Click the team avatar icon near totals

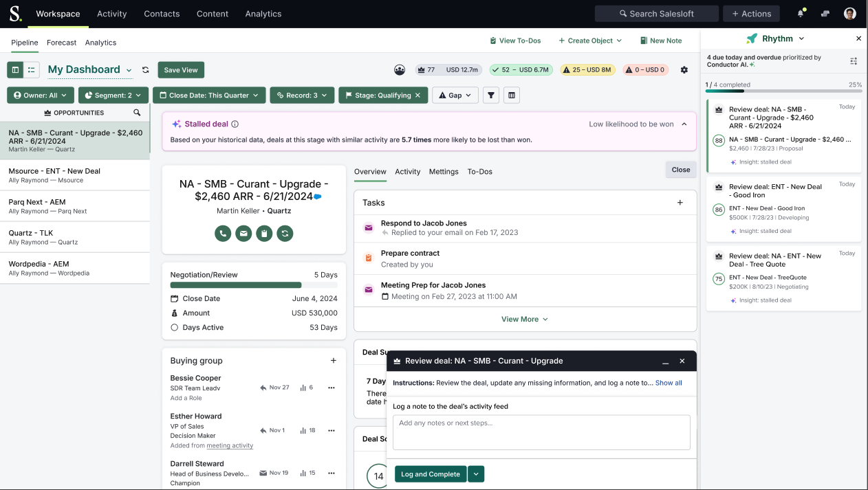(400, 69)
